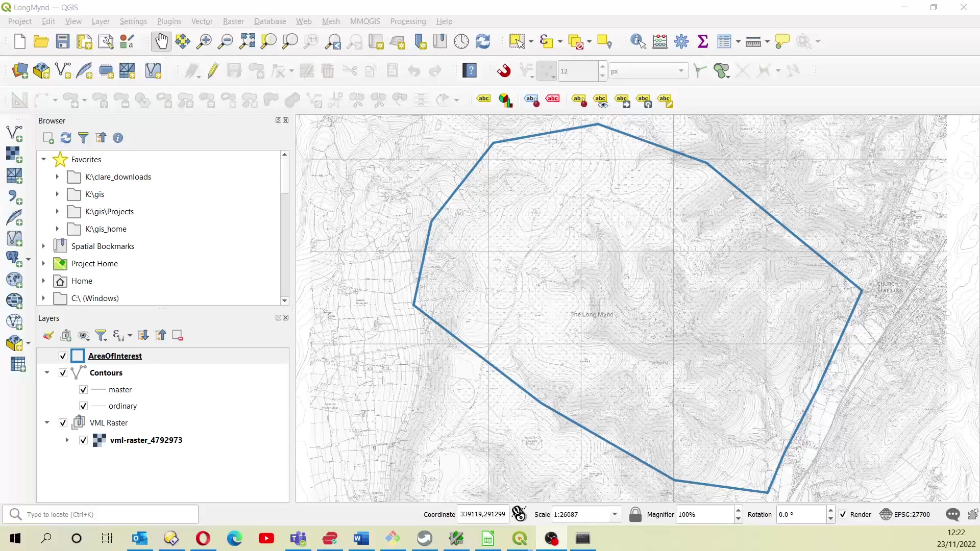Screen dimensions: 980x551
Task: Select the Pan Map tool
Action: (161, 41)
